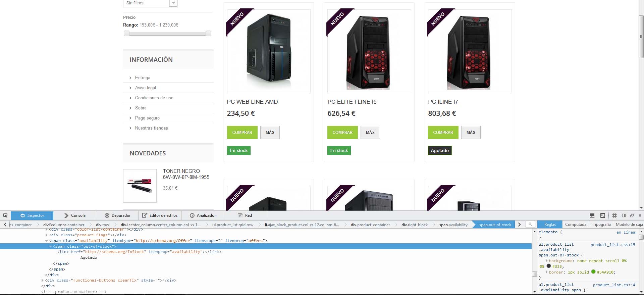Expand the div class product-flags node
Screen dimensions: 644x295
click(x=47, y=235)
